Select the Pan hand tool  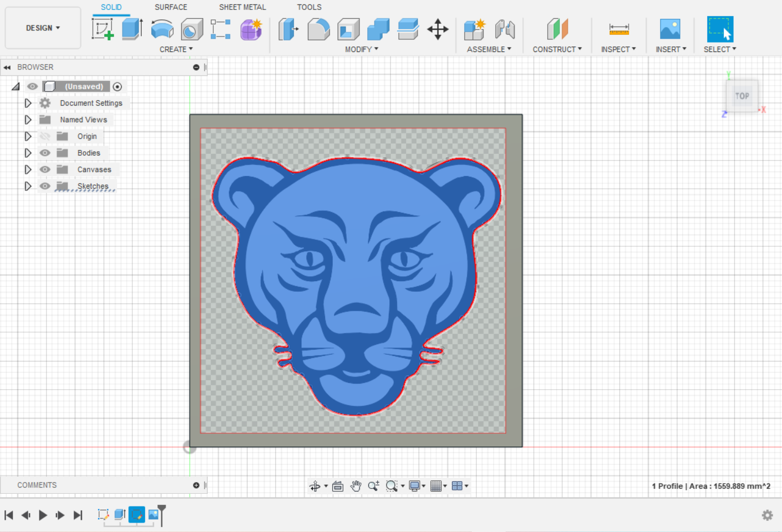[356, 486]
